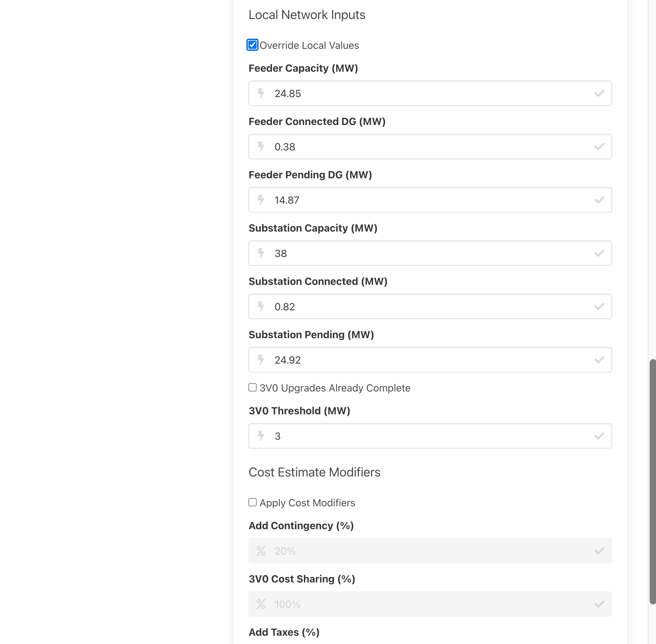
Task: Click percent icon in Add Contingency field
Action: coord(261,551)
